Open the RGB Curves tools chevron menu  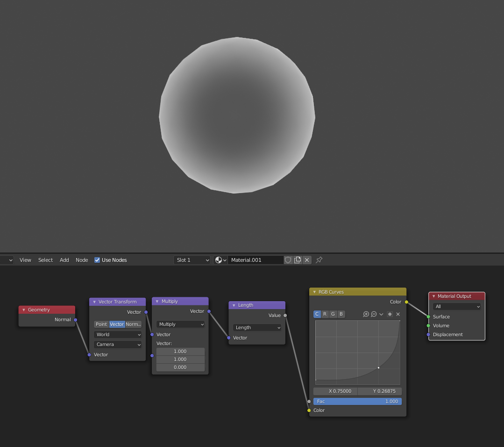click(x=381, y=314)
